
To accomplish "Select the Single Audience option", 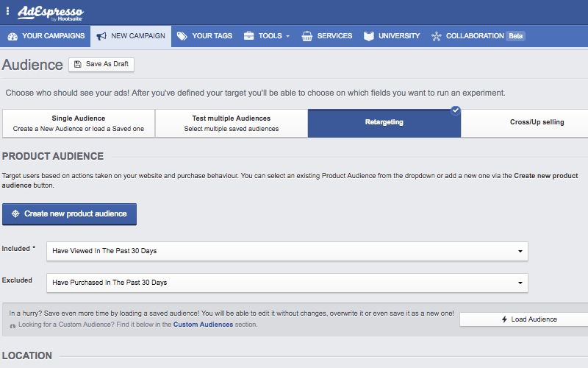I will click(x=79, y=123).
